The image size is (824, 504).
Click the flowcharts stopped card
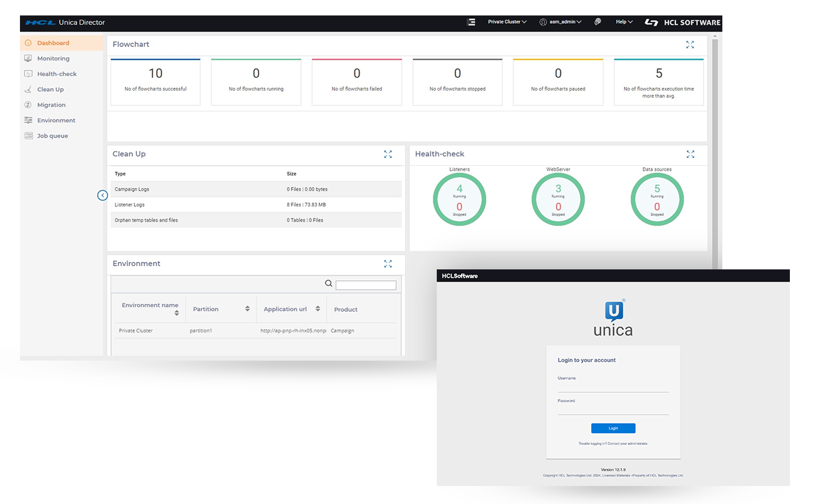pos(457,82)
